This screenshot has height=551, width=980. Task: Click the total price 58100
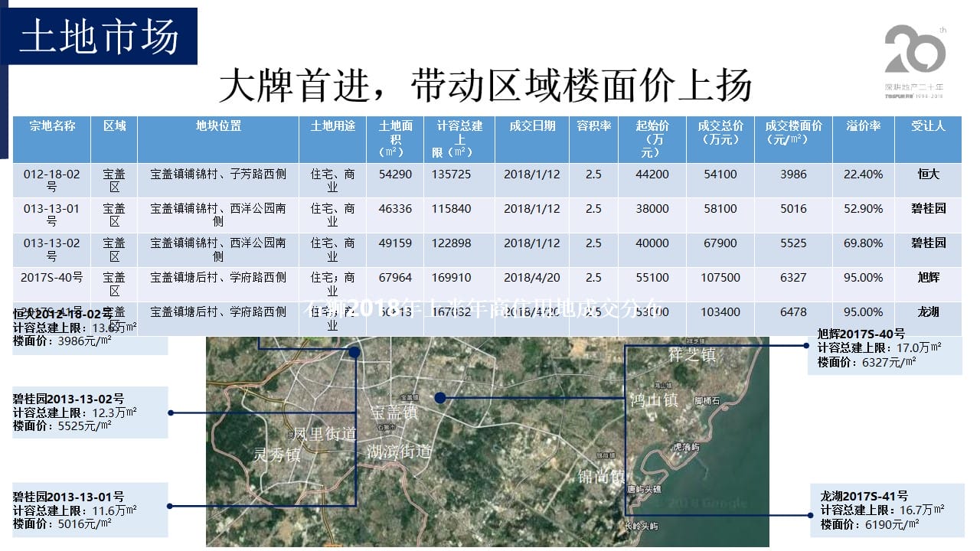720,208
